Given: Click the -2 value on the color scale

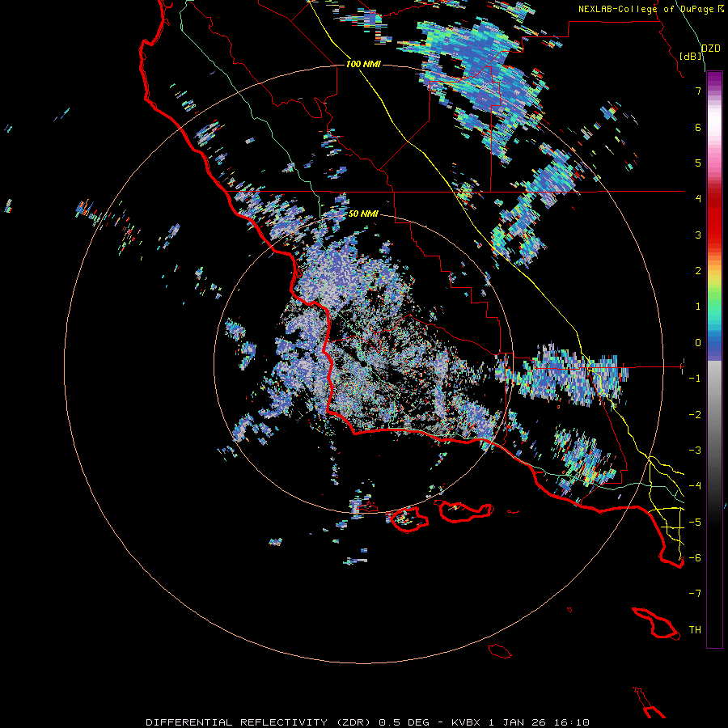Looking at the screenshot, I should [695, 415].
